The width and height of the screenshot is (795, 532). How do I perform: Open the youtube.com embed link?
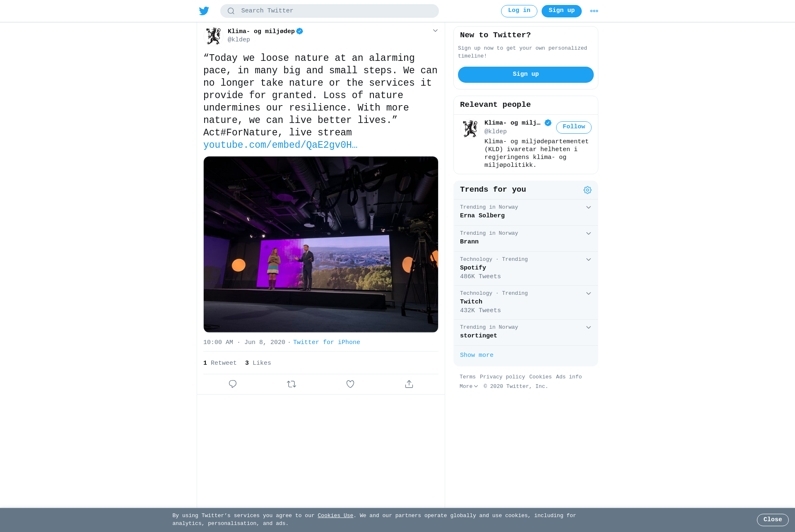coord(280,145)
